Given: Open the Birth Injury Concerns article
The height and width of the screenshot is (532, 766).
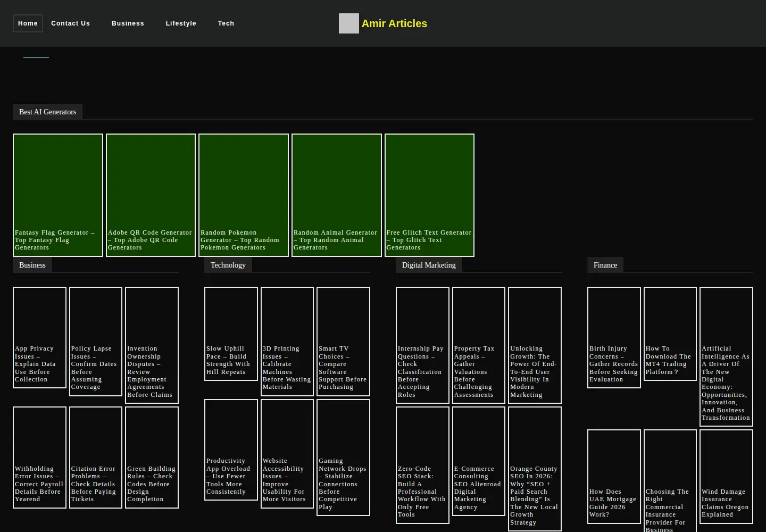Looking at the screenshot, I should tap(614, 337).
